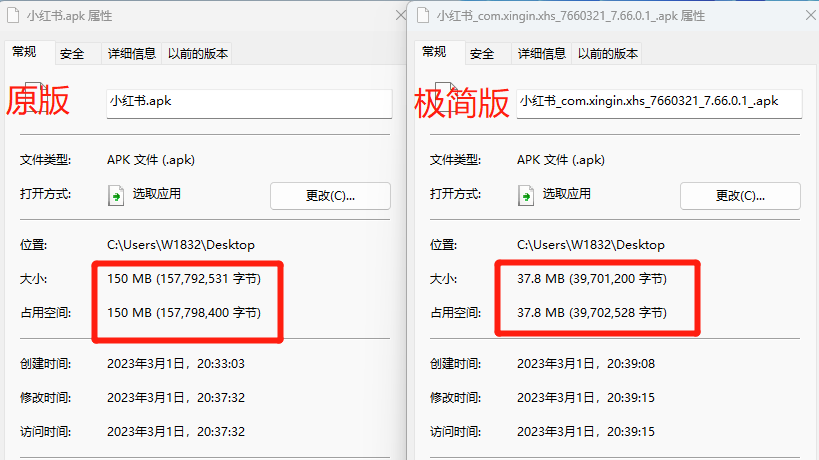
Task: Click 创建时间: label in 小红书.apk window
Action: tap(45, 364)
